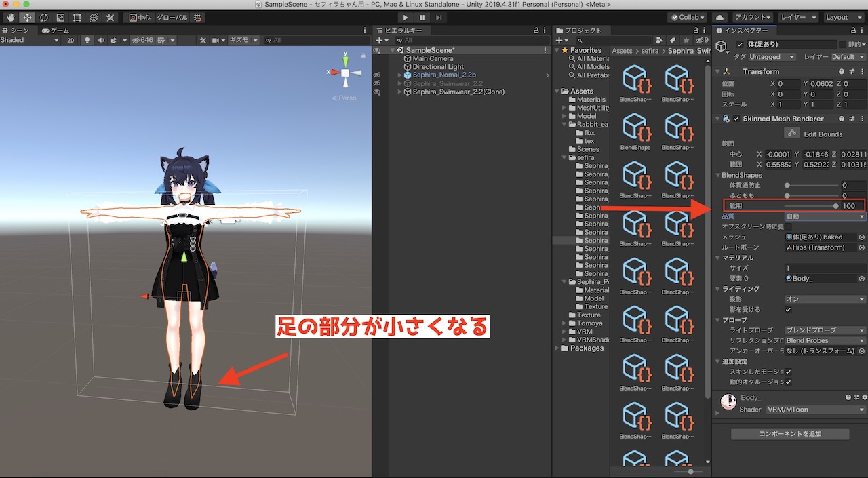868x478 pixels.
Task: Toggle the 2D view mode in Scene view
Action: [69, 39]
